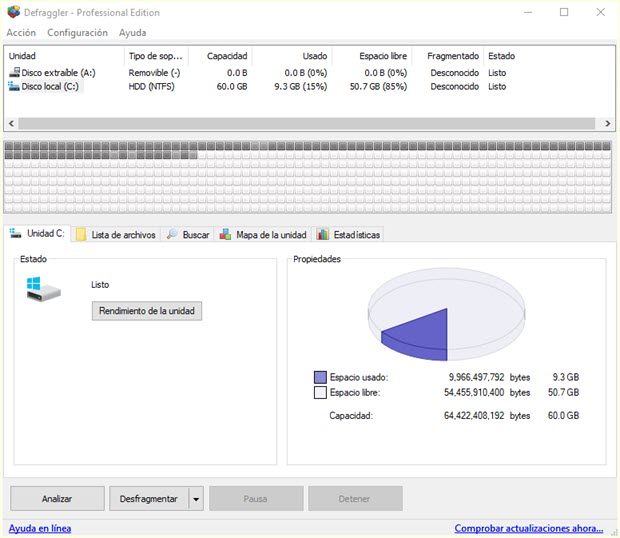Sort by the Espacio libre column header
The width and height of the screenshot is (620, 538).
tap(372, 56)
